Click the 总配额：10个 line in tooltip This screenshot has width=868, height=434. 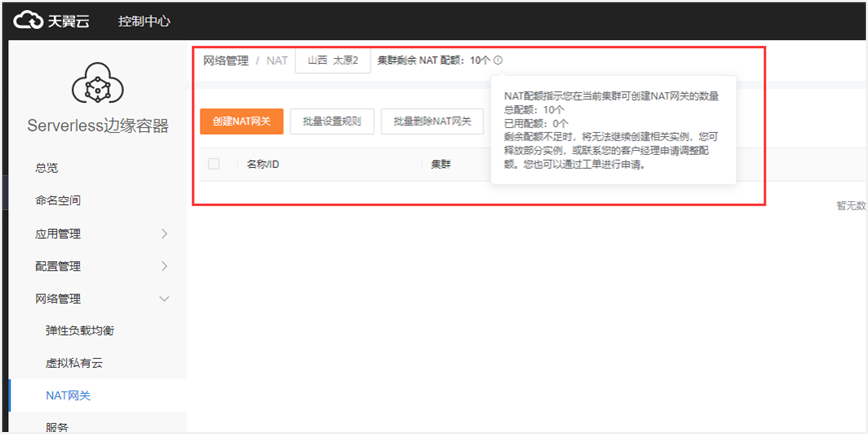pyautogui.click(x=534, y=110)
